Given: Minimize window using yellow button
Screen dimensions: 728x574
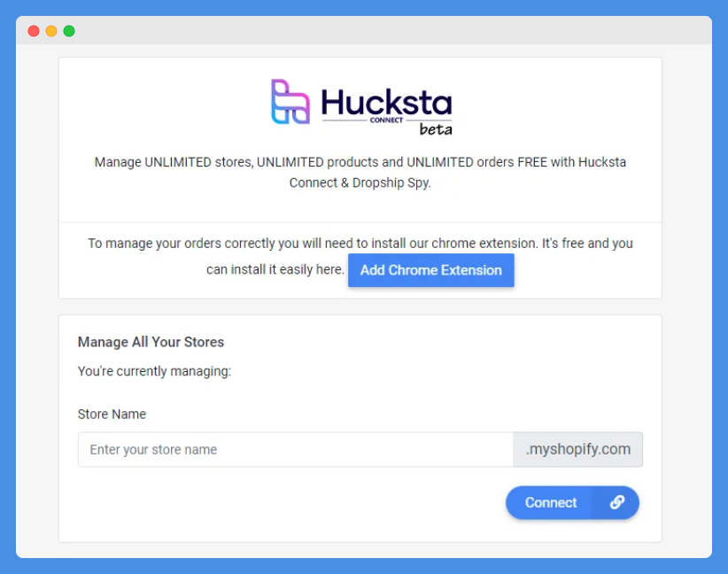Looking at the screenshot, I should [51, 31].
